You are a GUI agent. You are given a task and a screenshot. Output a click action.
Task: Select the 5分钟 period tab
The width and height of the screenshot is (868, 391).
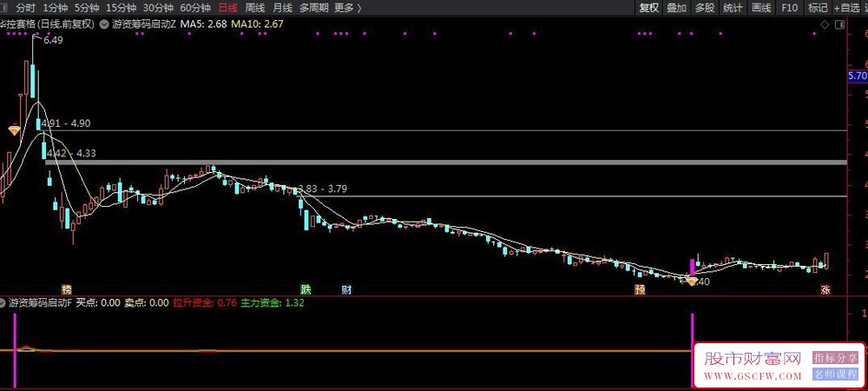[x=86, y=8]
